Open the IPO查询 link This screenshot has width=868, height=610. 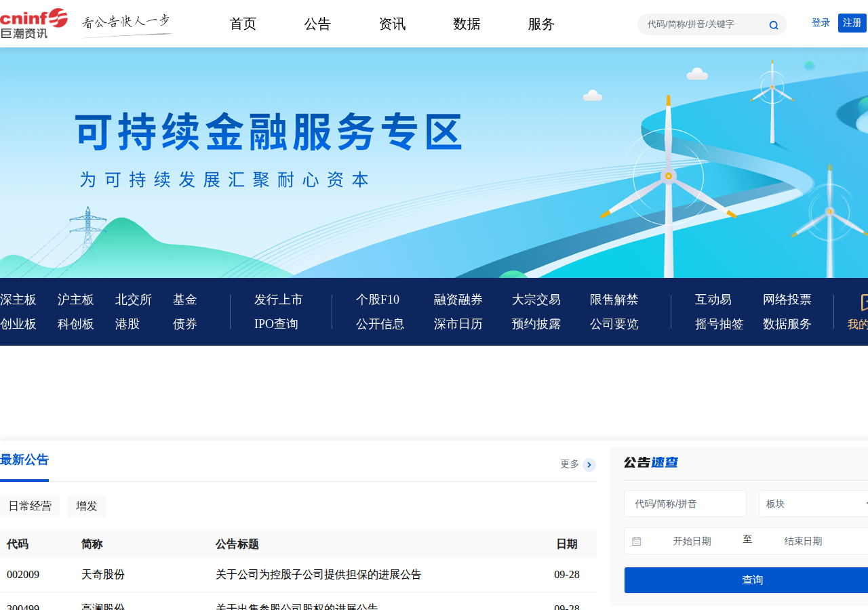tap(276, 324)
